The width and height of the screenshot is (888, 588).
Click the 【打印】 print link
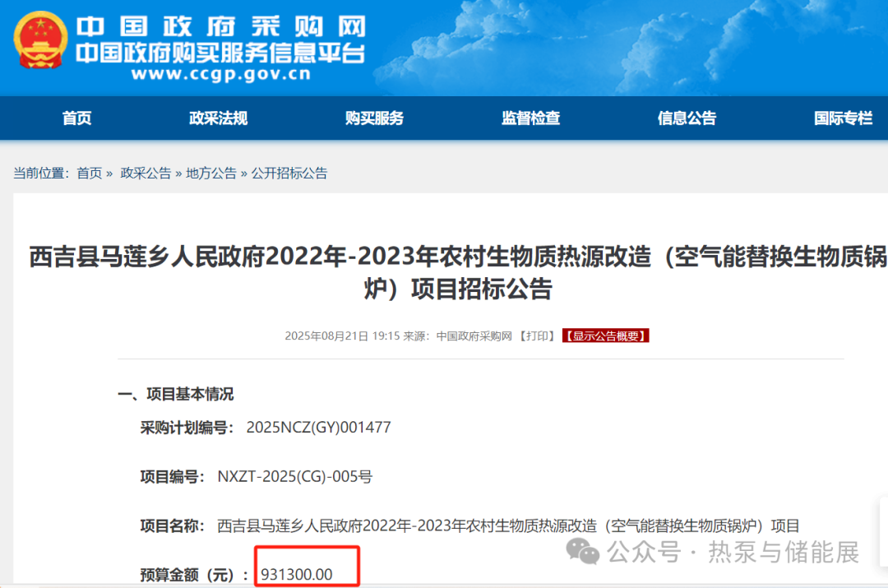(x=537, y=336)
